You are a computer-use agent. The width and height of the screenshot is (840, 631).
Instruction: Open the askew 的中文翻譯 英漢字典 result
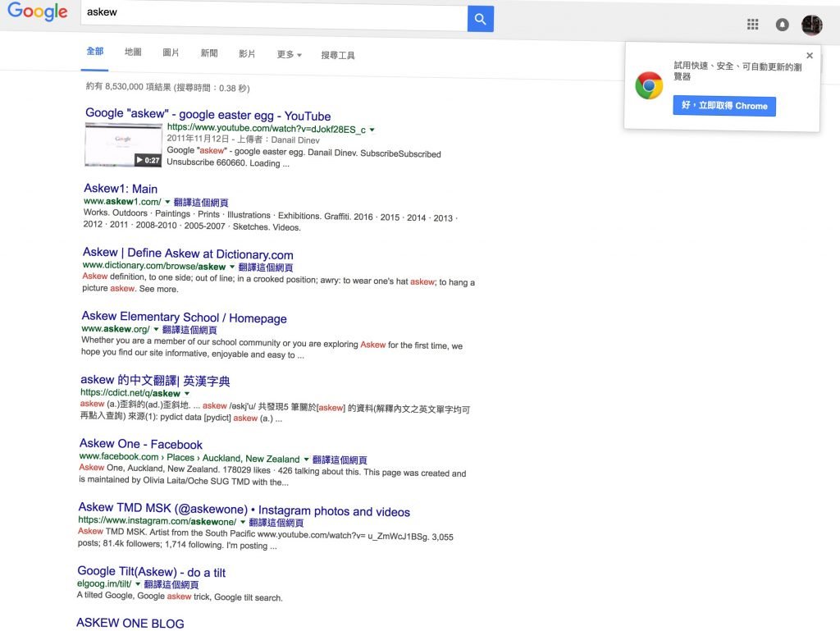155,380
